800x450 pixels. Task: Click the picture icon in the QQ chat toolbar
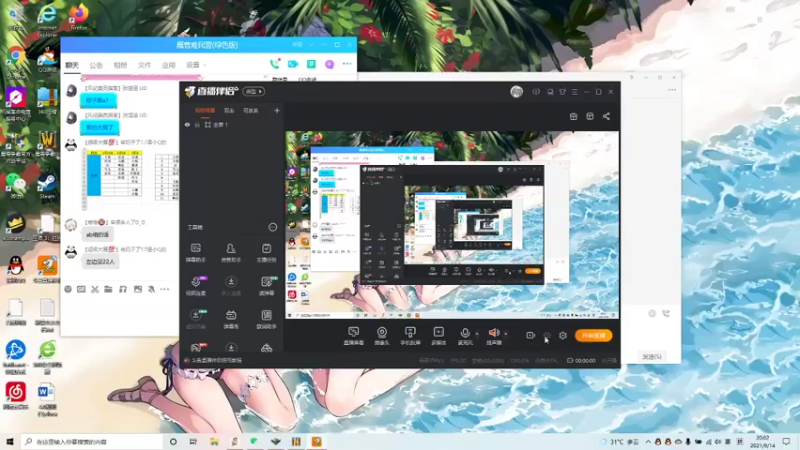[138, 289]
